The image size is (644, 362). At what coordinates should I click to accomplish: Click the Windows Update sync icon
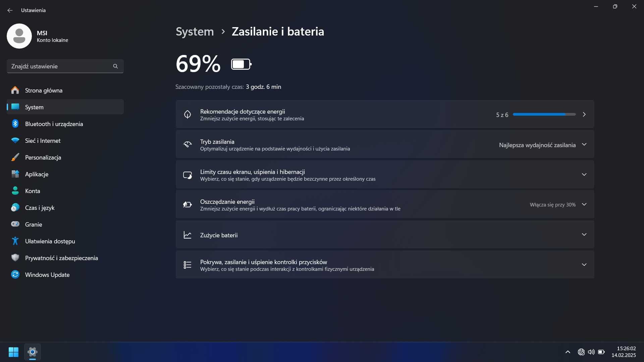pyautogui.click(x=15, y=275)
